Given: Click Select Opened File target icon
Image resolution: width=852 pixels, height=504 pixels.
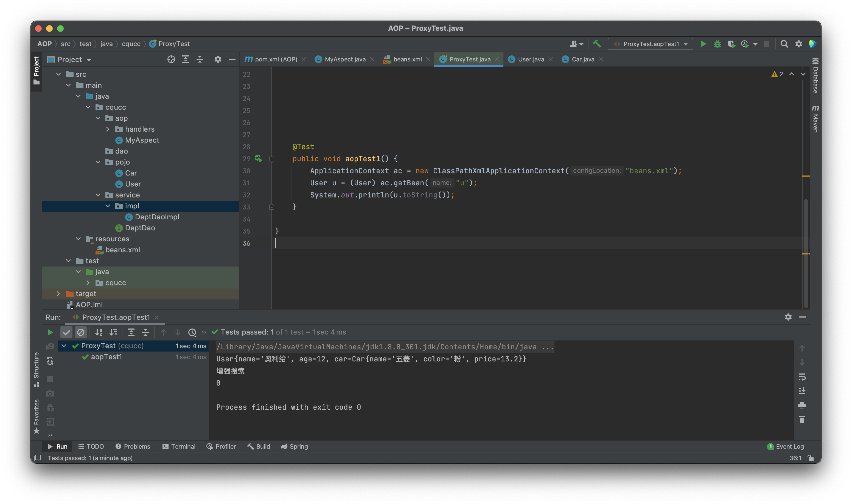Looking at the screenshot, I should (x=171, y=60).
